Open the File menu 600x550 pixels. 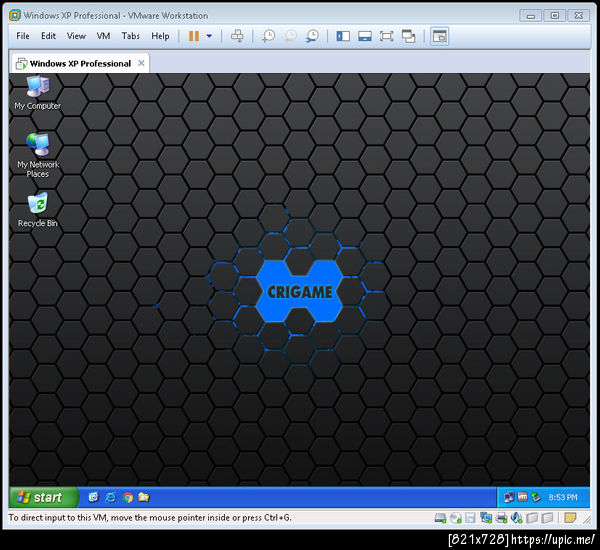point(23,36)
